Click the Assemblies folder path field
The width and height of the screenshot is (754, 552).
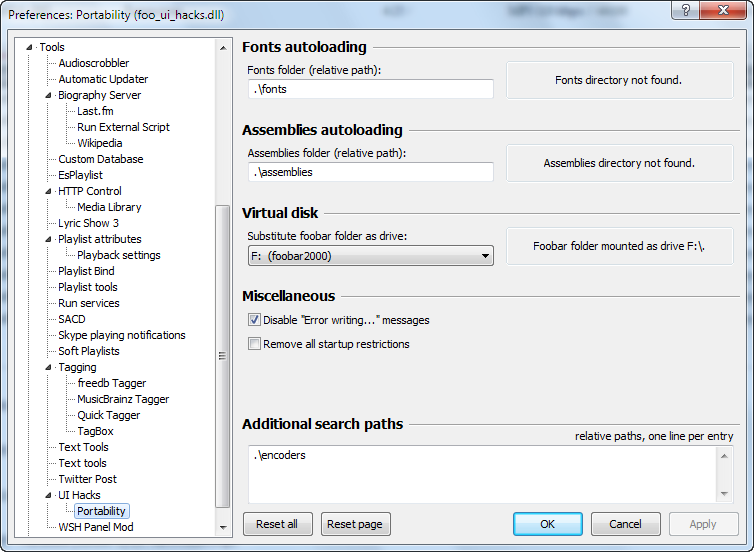click(x=370, y=172)
